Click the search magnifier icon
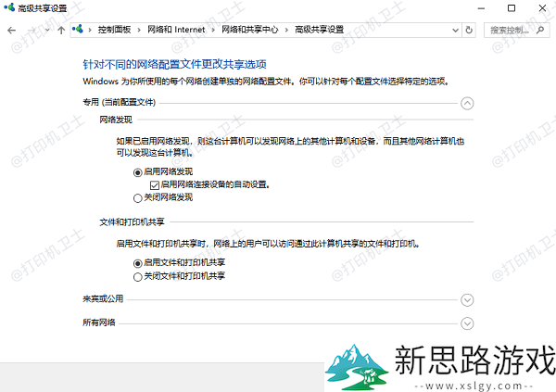The width and height of the screenshot is (556, 392). point(540,31)
